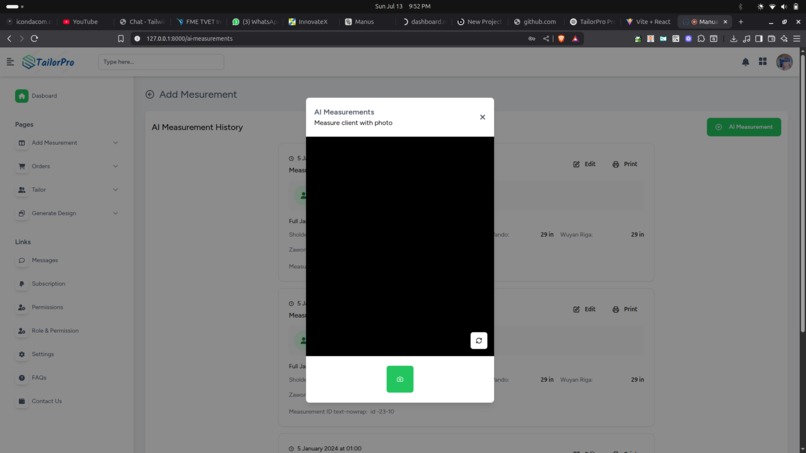Open Brave shields icon
This screenshot has height=453, width=806.
561,39
